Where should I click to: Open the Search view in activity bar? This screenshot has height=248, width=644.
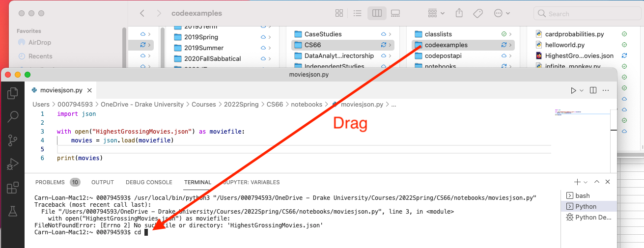coord(13,116)
